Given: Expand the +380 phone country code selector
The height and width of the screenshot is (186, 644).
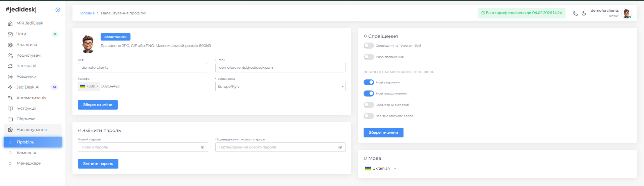Looking at the screenshot, I should [x=89, y=86].
